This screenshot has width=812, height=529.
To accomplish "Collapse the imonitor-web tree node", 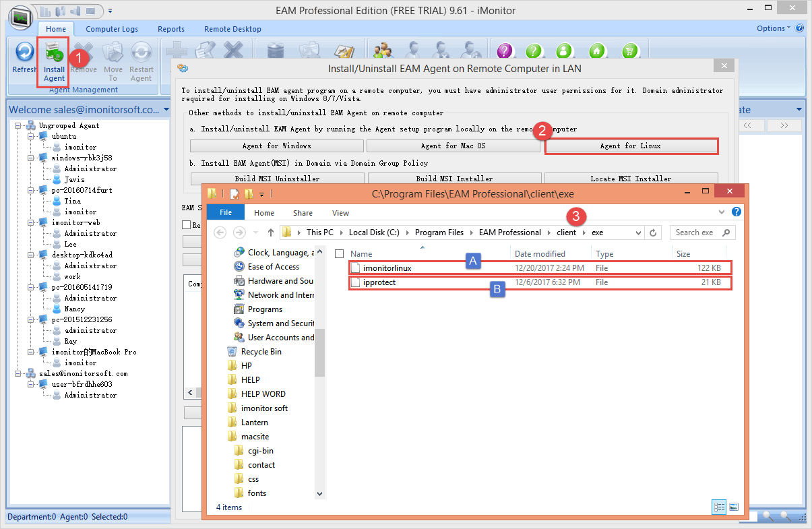I will 32,222.
